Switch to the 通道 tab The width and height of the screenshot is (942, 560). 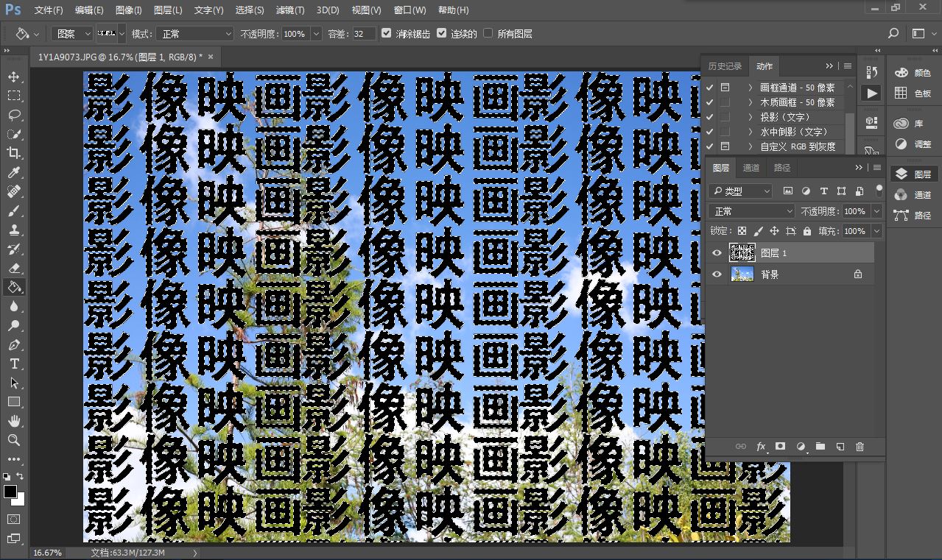[x=751, y=168]
